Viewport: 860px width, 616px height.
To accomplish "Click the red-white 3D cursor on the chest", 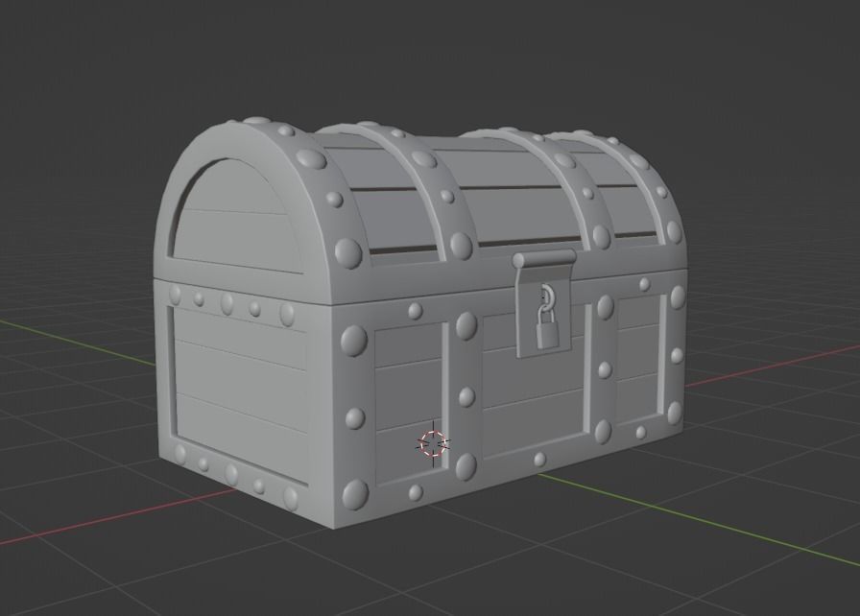I will click(x=433, y=443).
